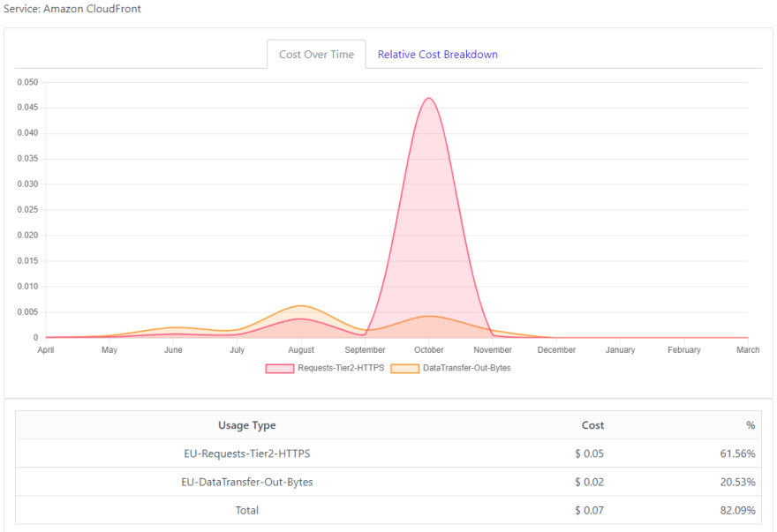
Task: Click the 61.56% percentage cell
Action: click(737, 453)
